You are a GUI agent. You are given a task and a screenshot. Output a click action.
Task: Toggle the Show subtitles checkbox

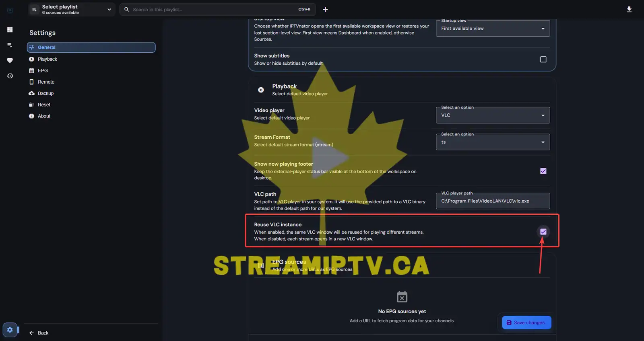pyautogui.click(x=543, y=60)
